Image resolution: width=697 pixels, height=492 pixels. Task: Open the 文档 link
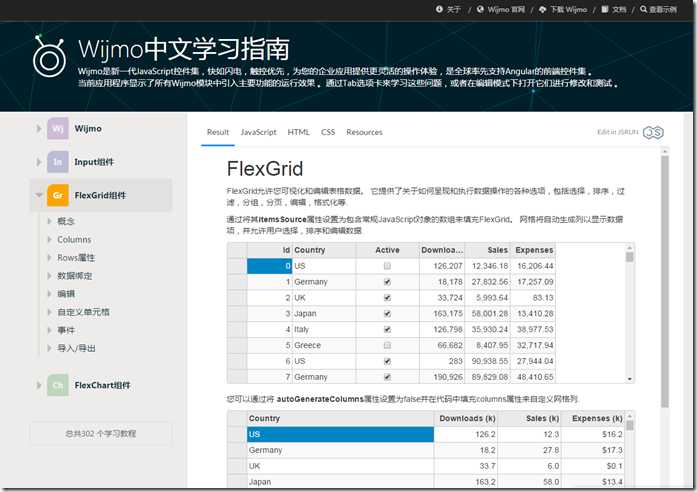click(619, 9)
